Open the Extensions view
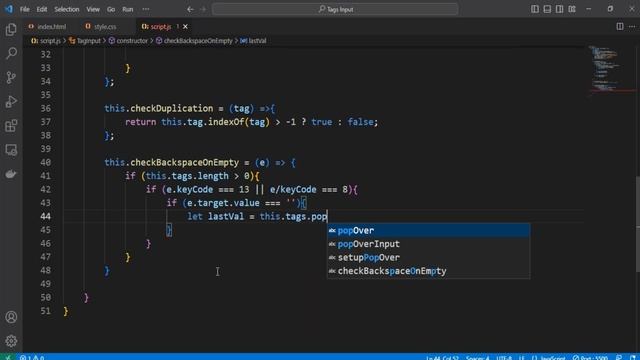The image size is (640, 360). [11, 126]
